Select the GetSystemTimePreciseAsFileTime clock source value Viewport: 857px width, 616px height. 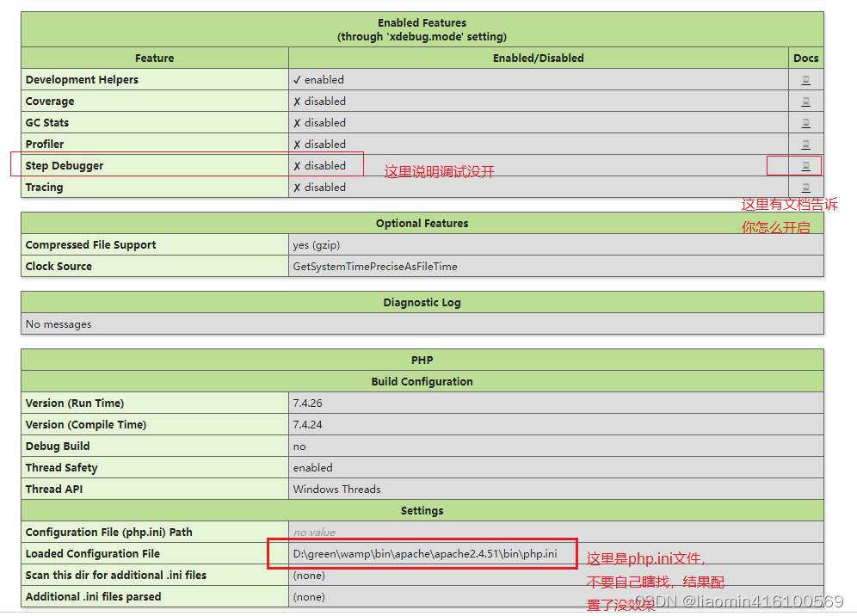373,266
